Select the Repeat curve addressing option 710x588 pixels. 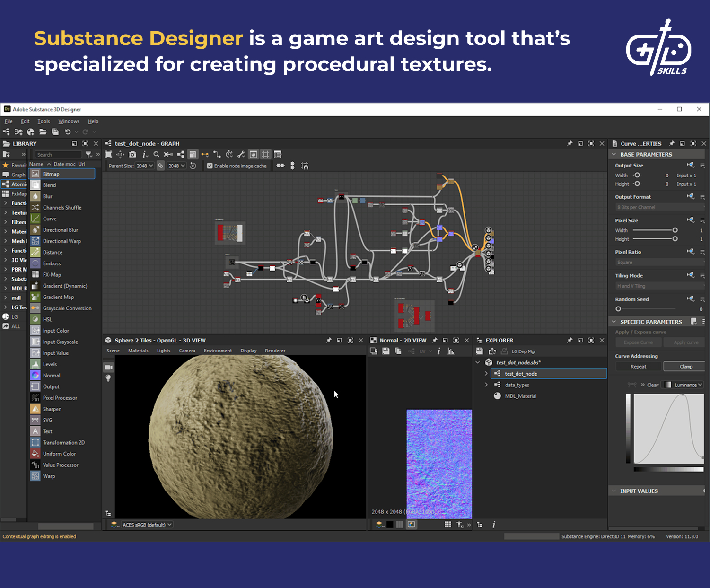tap(638, 367)
